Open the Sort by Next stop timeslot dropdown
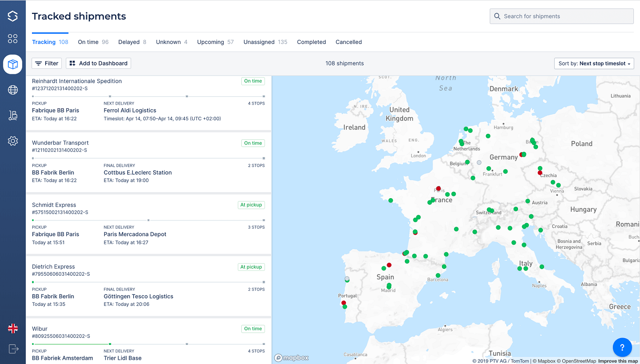The image size is (640, 364). (x=594, y=63)
